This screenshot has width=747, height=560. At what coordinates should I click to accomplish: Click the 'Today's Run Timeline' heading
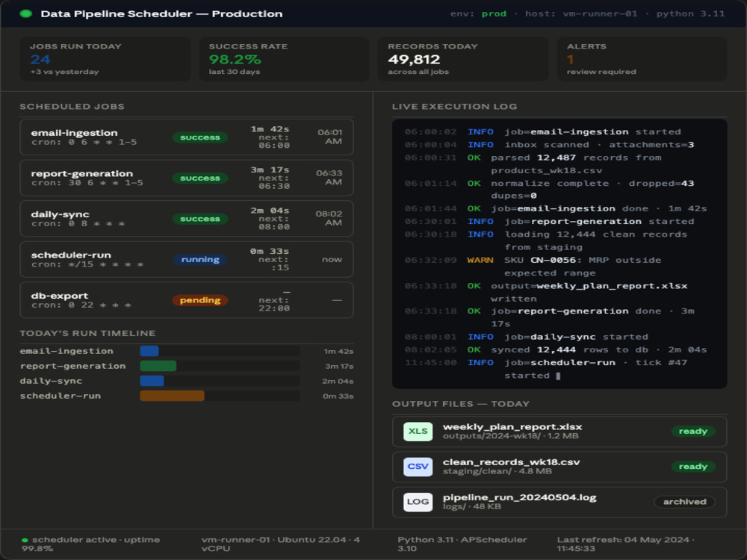click(87, 333)
